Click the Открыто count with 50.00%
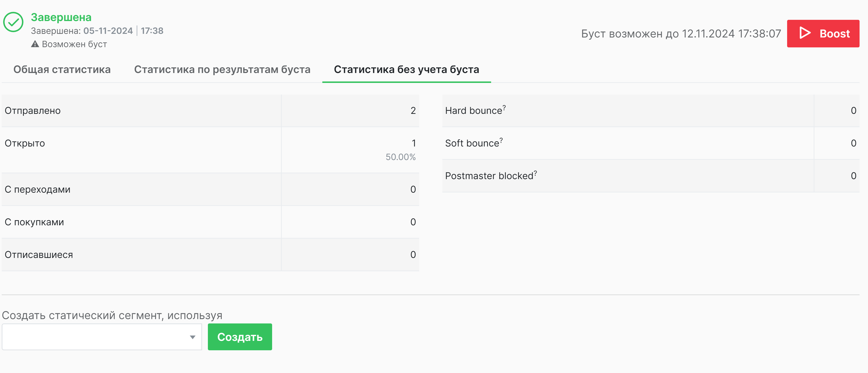Viewport: 868px width, 373px height. 413,144
